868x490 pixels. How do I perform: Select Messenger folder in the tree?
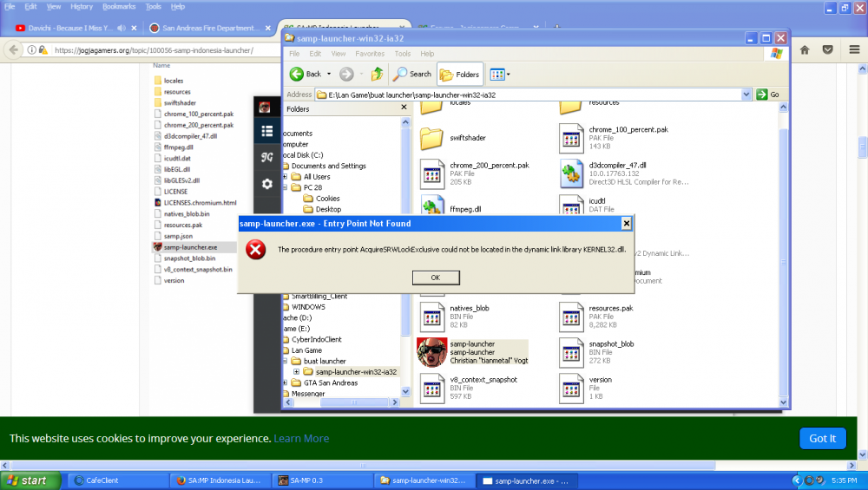pyautogui.click(x=308, y=394)
